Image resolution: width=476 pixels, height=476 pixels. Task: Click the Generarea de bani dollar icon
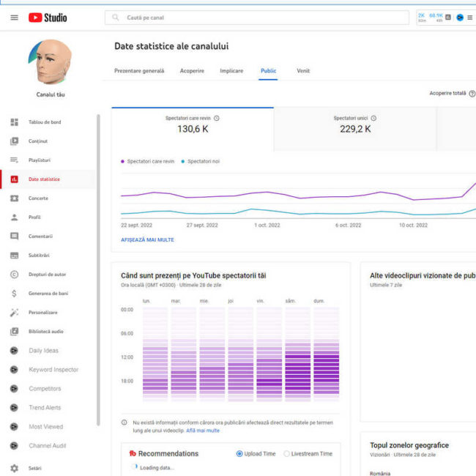coord(14,293)
